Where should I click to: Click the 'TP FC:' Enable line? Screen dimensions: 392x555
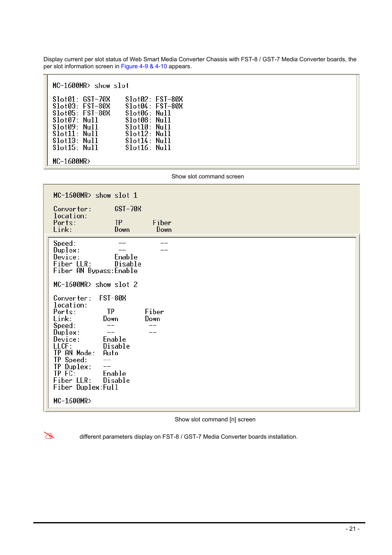coord(90,373)
